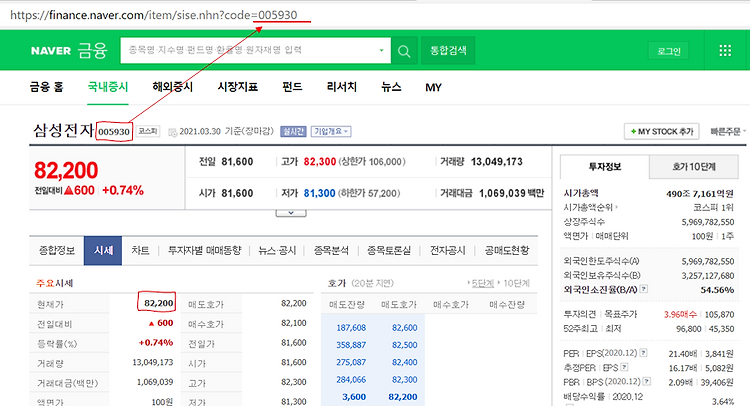This screenshot has height=406, width=750.
Task: Click the 실시간 badge button
Action: pyautogui.click(x=293, y=132)
